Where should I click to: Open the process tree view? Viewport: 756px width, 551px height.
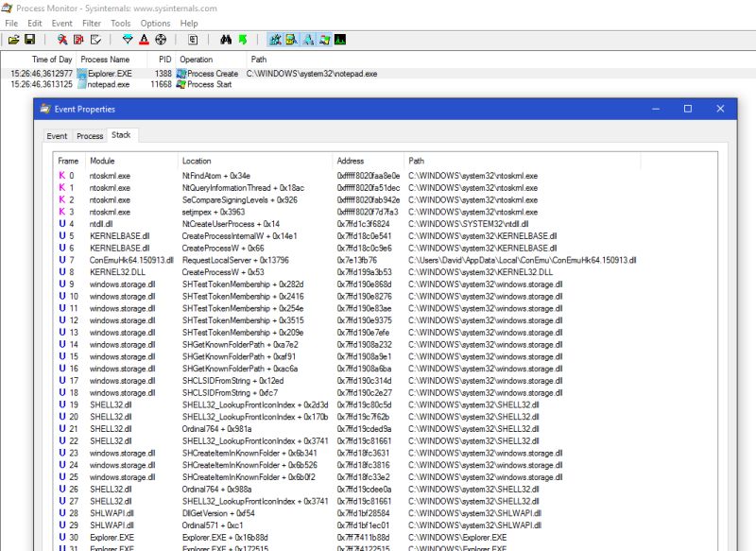(192, 39)
